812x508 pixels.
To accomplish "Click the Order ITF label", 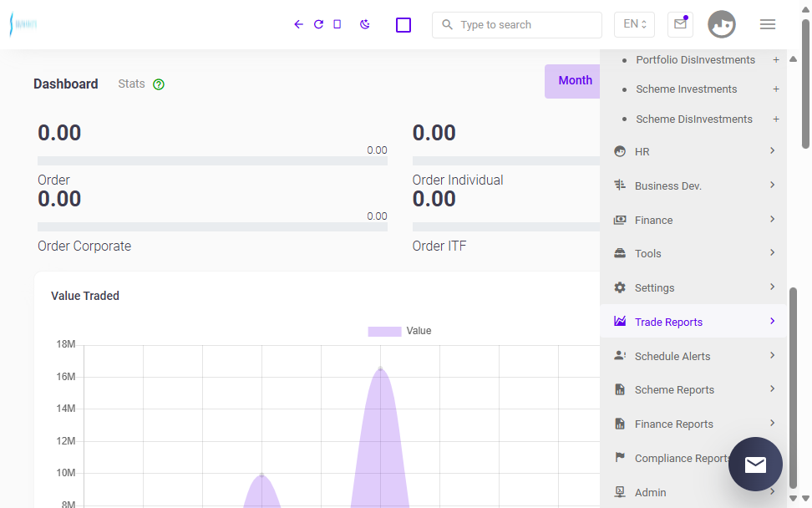I will click(439, 246).
